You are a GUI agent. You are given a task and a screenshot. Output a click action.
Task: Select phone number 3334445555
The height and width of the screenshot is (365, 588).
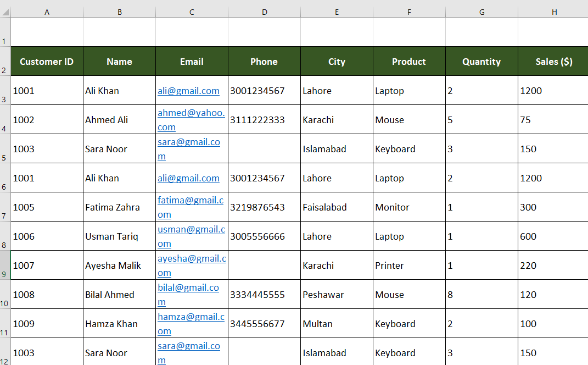(265, 295)
